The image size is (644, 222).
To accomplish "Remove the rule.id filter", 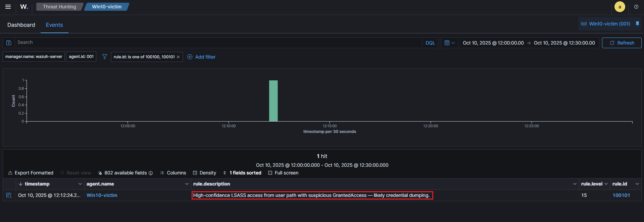I will (178, 57).
